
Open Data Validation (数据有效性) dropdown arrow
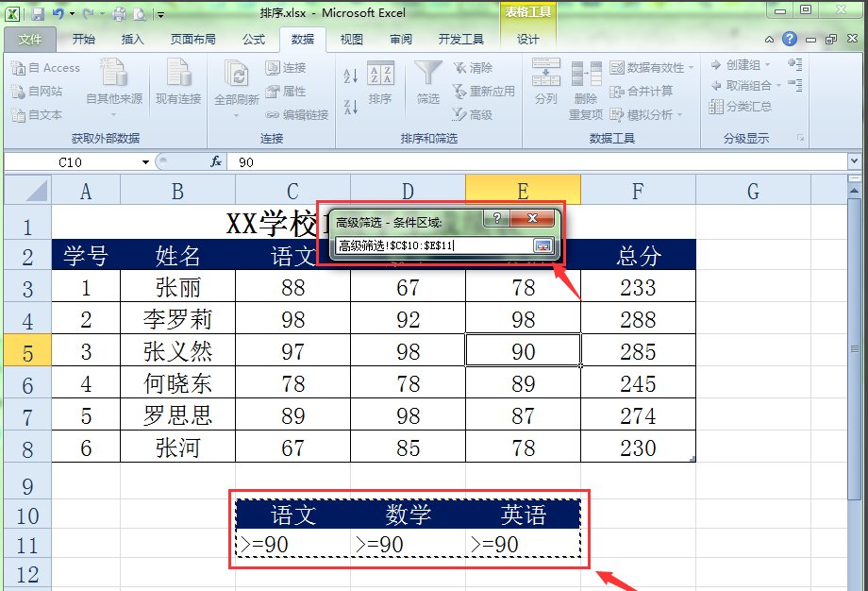[691, 68]
